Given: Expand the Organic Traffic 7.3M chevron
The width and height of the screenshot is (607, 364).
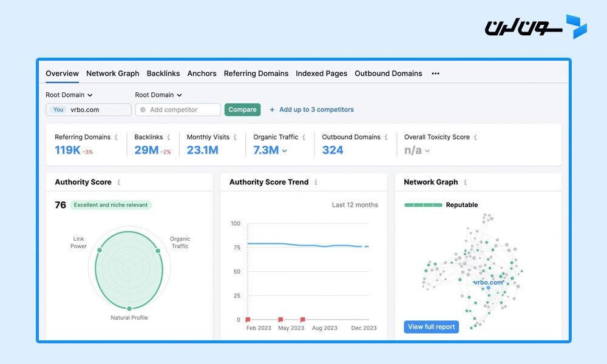Looking at the screenshot, I should 285,151.
